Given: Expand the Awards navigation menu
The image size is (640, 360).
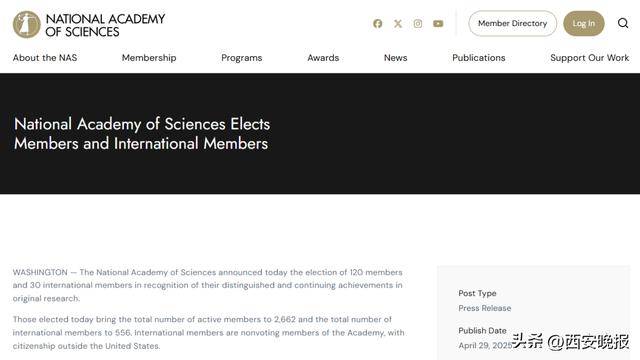Looking at the screenshot, I should pos(323,58).
